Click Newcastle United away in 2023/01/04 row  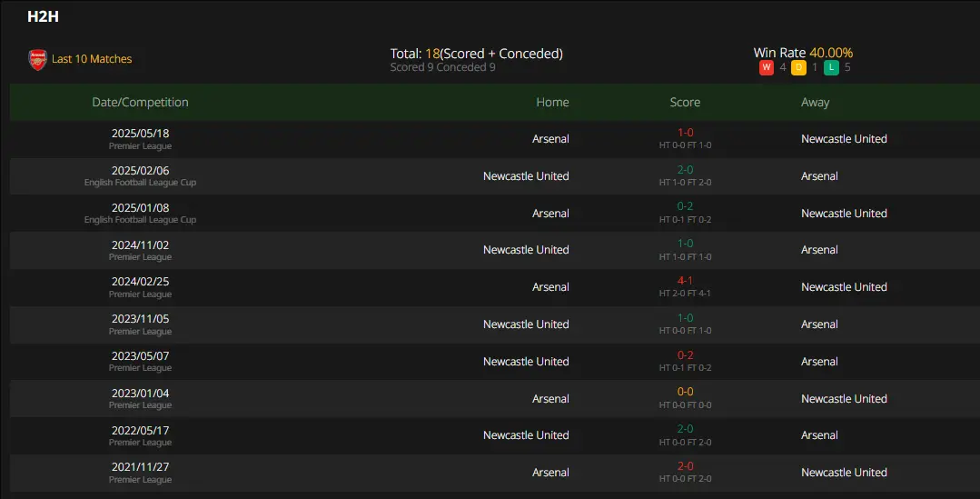pyautogui.click(x=844, y=399)
